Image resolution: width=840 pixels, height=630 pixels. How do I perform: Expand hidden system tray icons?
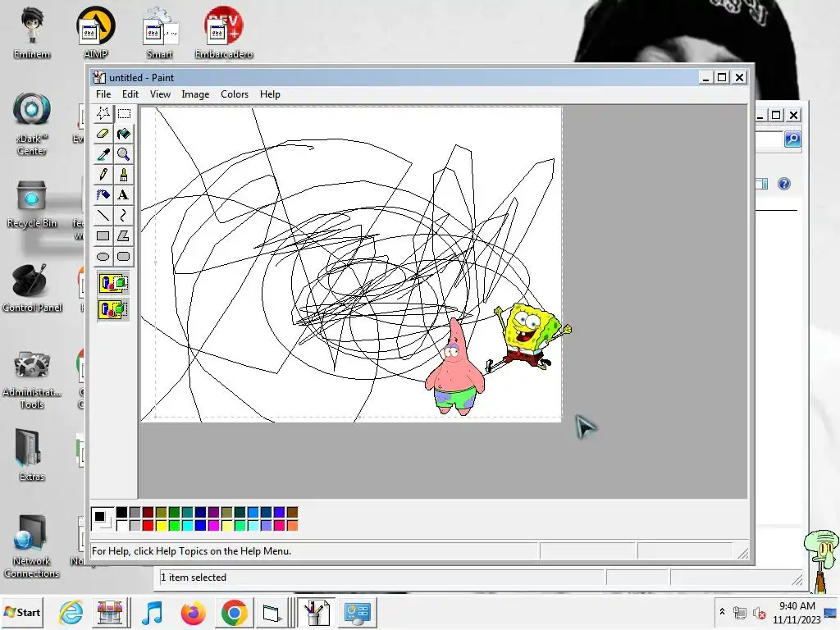click(722, 612)
